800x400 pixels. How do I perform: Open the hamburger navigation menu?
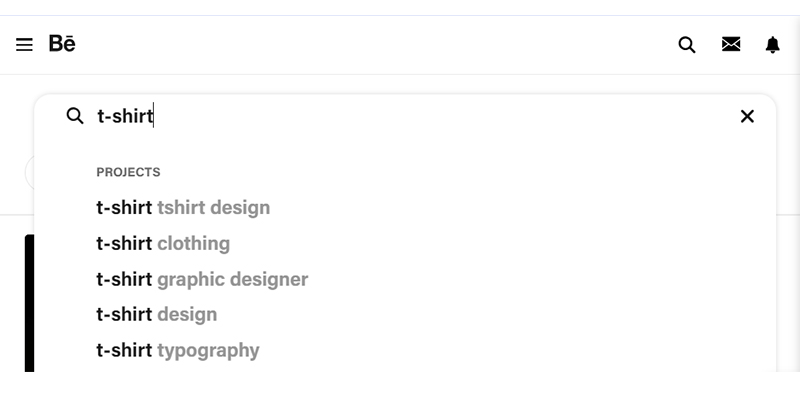click(x=24, y=45)
